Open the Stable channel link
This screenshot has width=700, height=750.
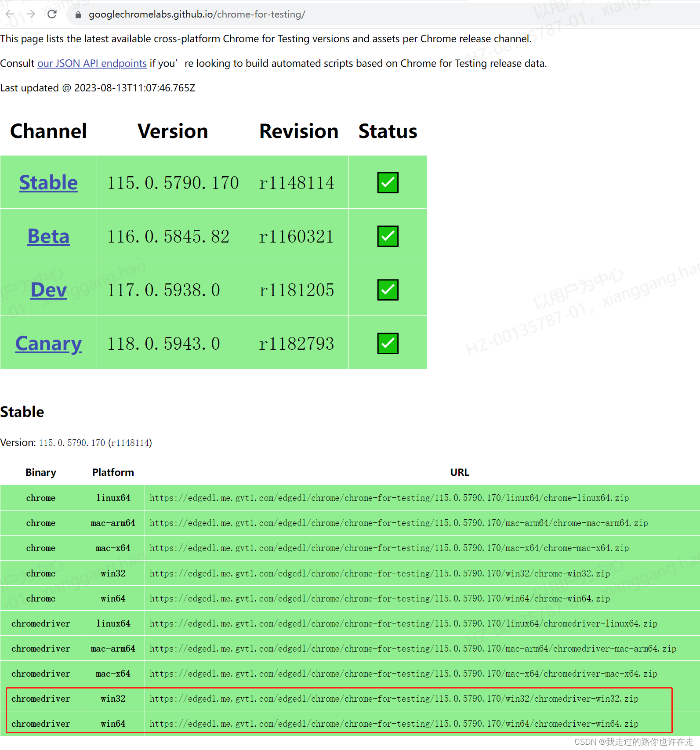48,182
